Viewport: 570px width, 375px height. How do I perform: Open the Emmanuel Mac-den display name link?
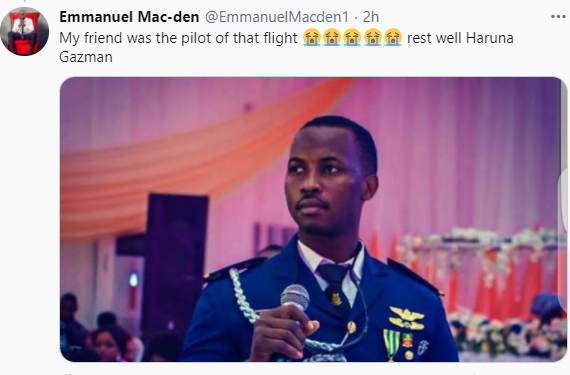[129, 17]
